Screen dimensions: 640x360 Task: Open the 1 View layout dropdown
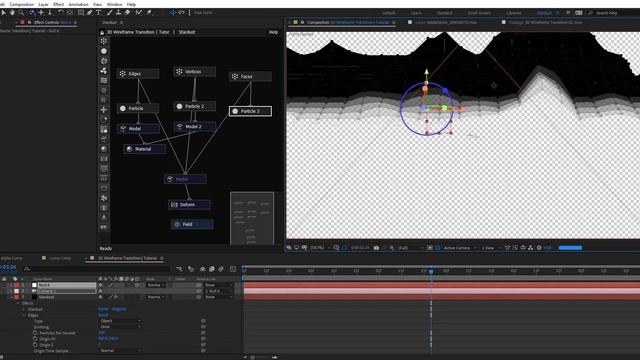491,248
